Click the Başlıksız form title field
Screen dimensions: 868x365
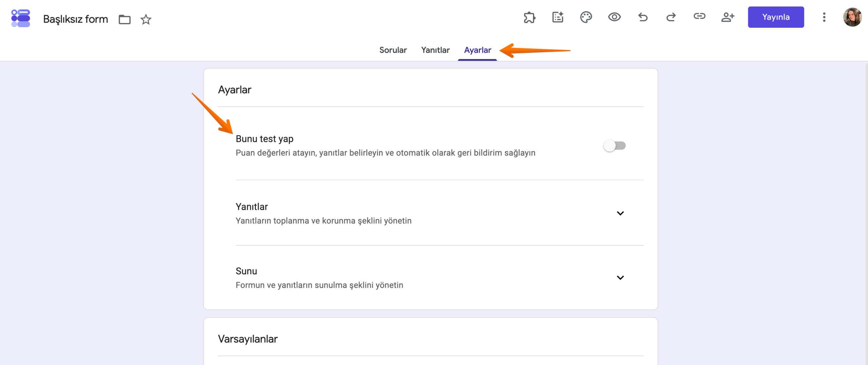point(76,19)
